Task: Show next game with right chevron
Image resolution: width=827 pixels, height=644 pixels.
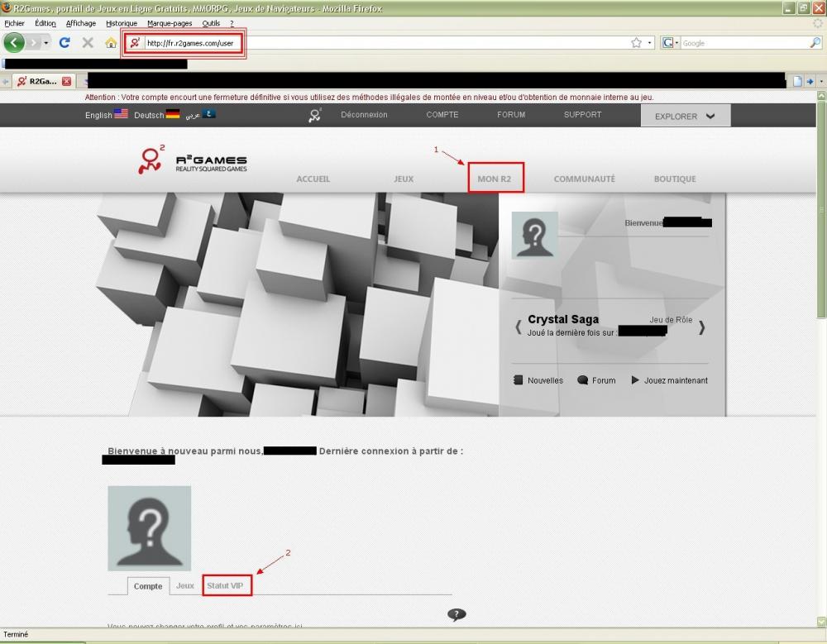Action: tap(701, 327)
